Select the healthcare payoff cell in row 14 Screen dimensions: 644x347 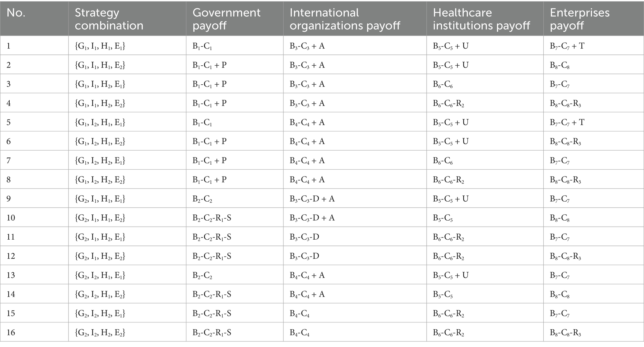point(443,294)
